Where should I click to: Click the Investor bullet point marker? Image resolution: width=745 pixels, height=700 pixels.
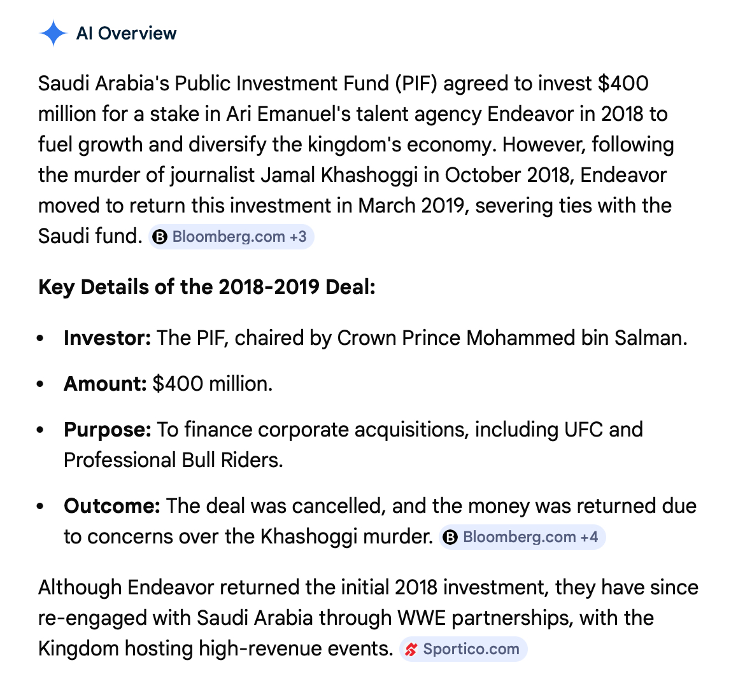pyautogui.click(x=41, y=339)
